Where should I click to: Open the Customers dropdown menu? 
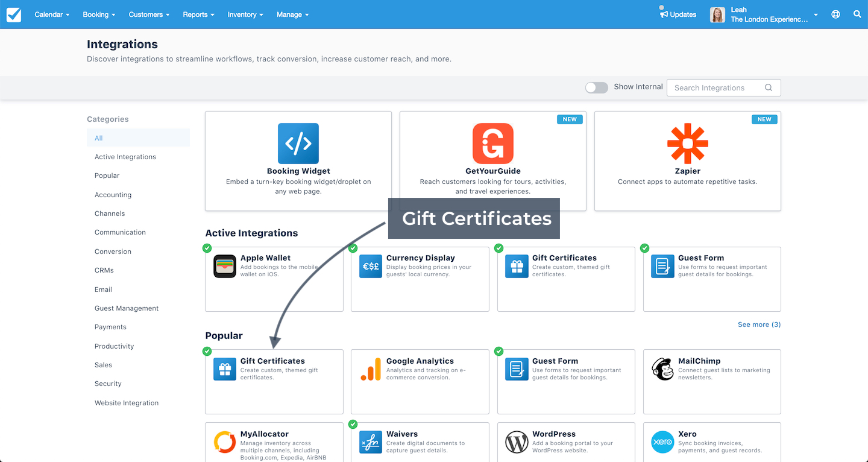click(x=149, y=14)
